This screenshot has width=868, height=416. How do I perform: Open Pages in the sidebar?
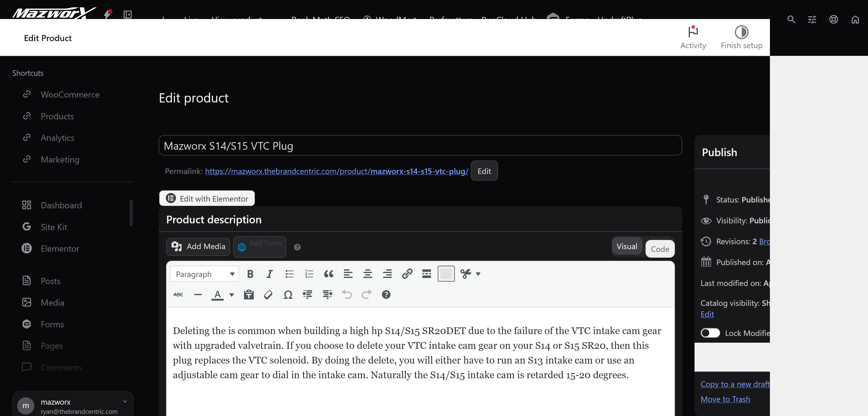(x=51, y=345)
